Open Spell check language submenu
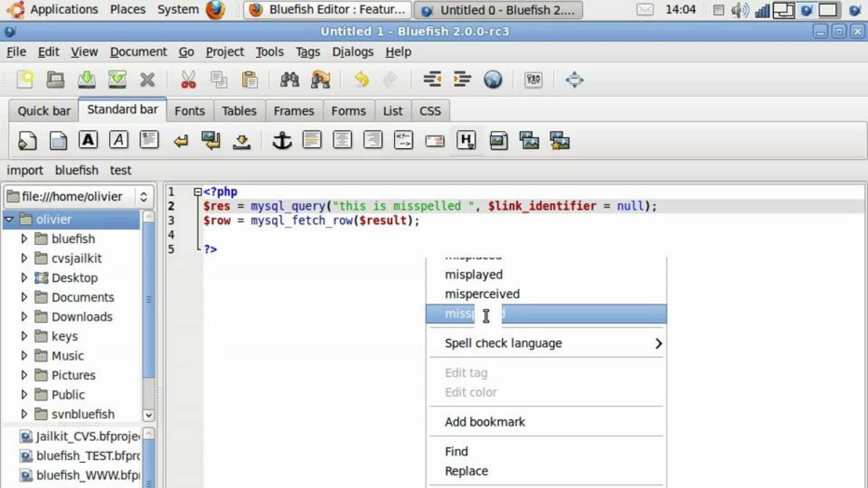Screen dimensions: 868x488 [553, 343]
